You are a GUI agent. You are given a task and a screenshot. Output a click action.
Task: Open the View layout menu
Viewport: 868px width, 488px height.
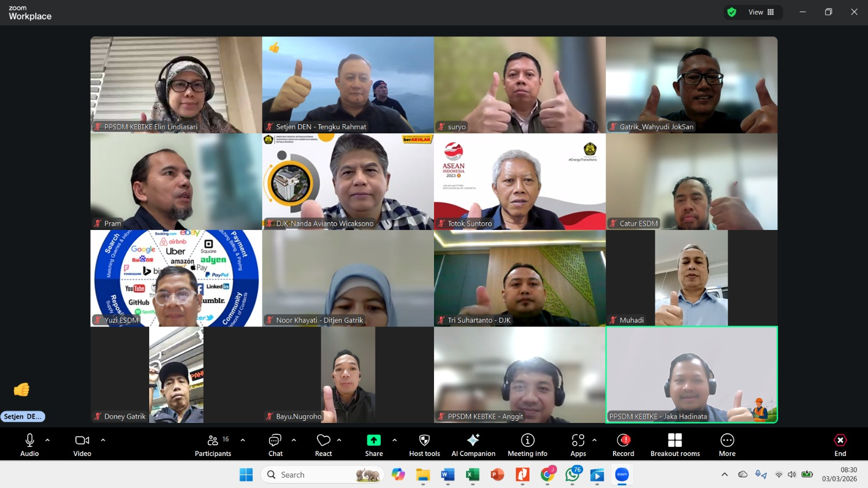pyautogui.click(x=761, y=12)
